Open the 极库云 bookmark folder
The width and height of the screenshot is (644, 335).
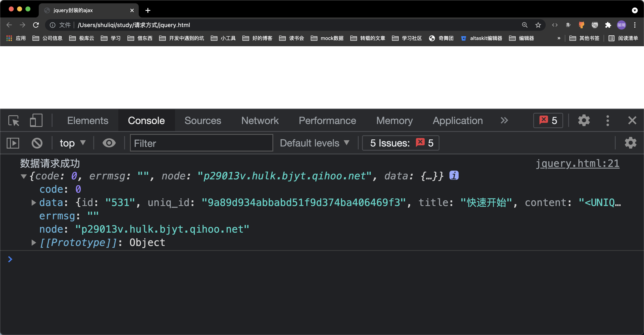coord(82,38)
